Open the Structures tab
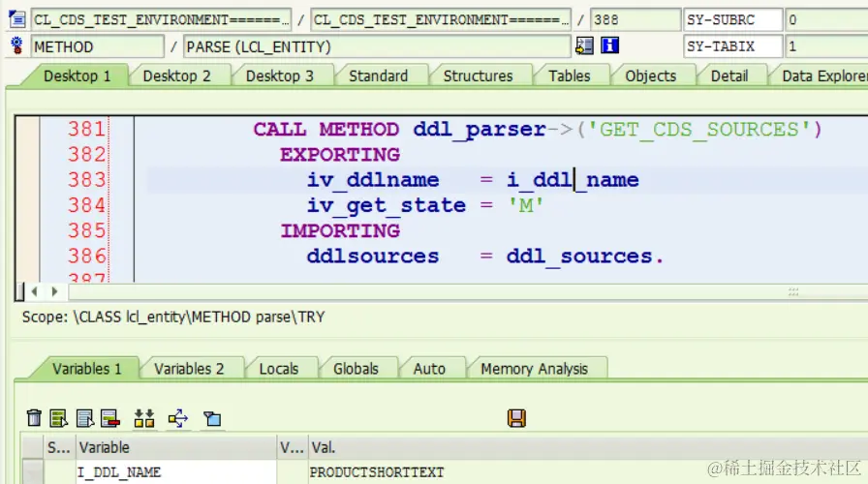 (x=478, y=76)
